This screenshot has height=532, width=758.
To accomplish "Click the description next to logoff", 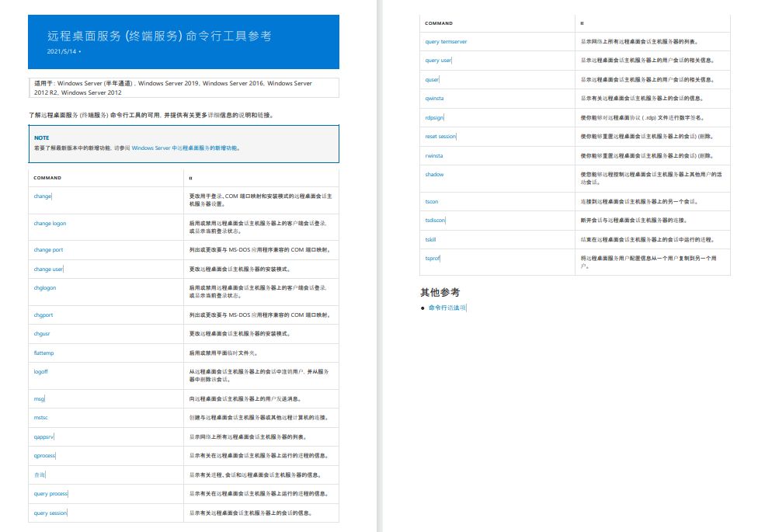I will 259,375.
